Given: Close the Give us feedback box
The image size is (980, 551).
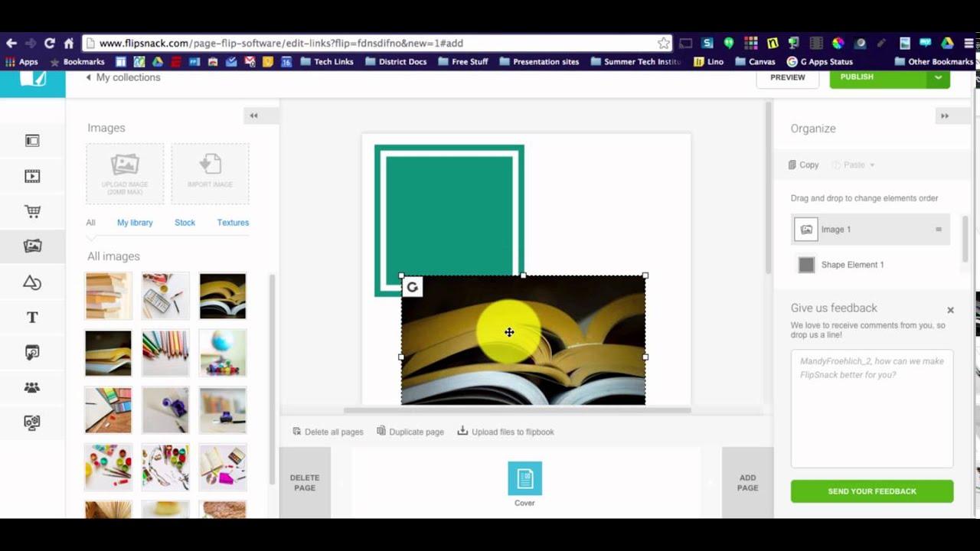Looking at the screenshot, I should tap(950, 310).
